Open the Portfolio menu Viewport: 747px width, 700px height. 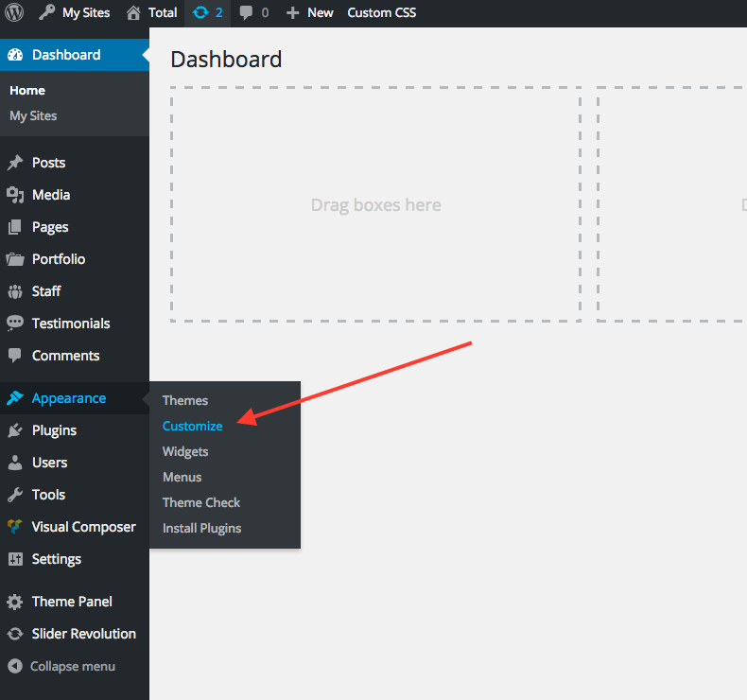pos(59,259)
